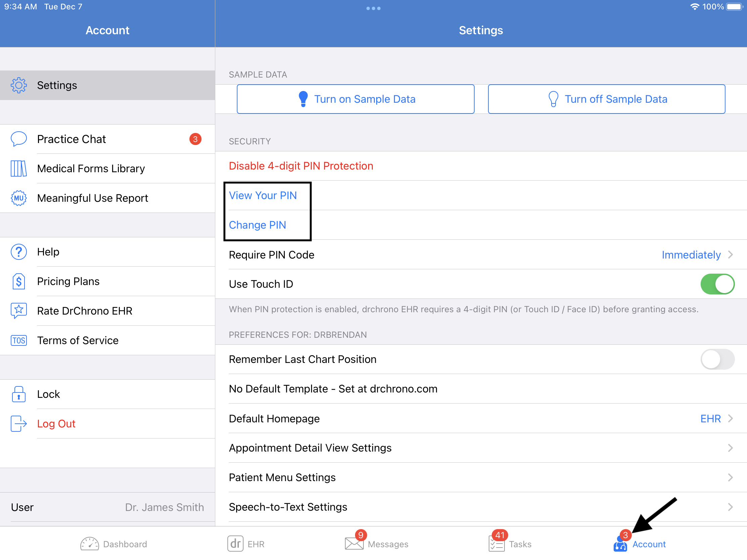Screen dimensions: 747x560
Task: Tap Disable 4-digit PIN Protection
Action: (x=301, y=166)
